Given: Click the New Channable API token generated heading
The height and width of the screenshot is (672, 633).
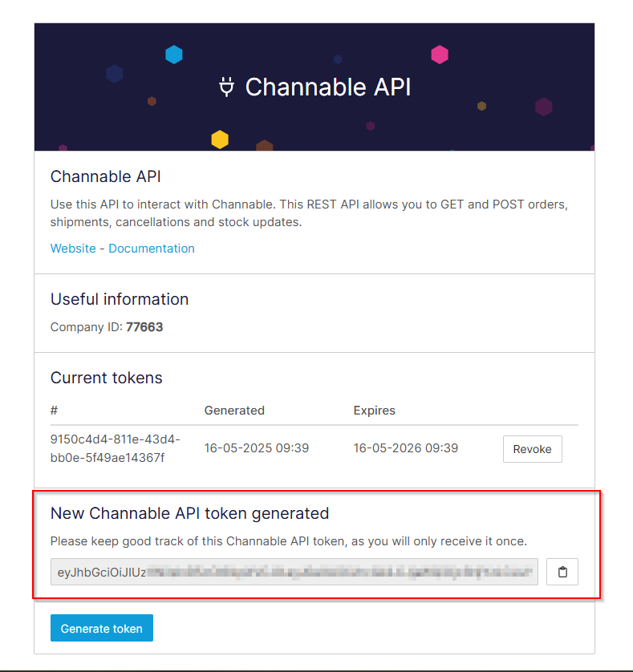Looking at the screenshot, I should tap(189, 513).
